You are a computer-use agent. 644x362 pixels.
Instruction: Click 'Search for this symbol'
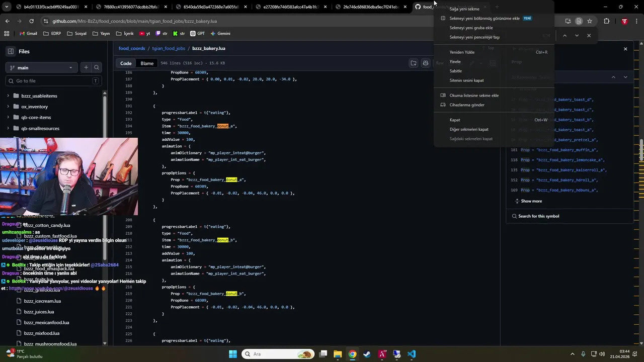click(538, 216)
